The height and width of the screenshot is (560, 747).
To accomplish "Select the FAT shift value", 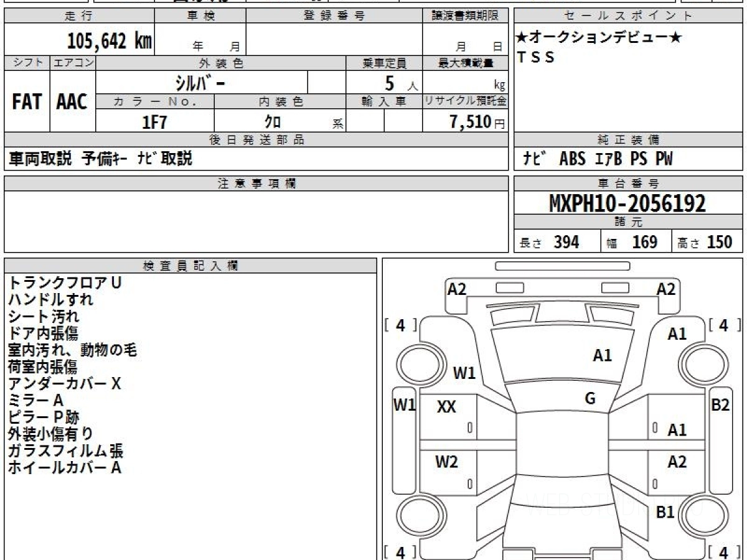I will point(27,101).
